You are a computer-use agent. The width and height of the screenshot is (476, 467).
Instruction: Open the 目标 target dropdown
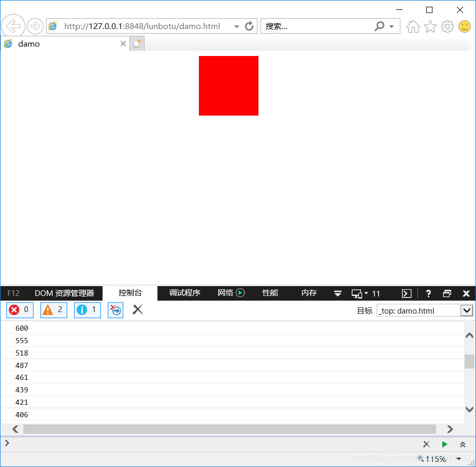[x=424, y=310]
